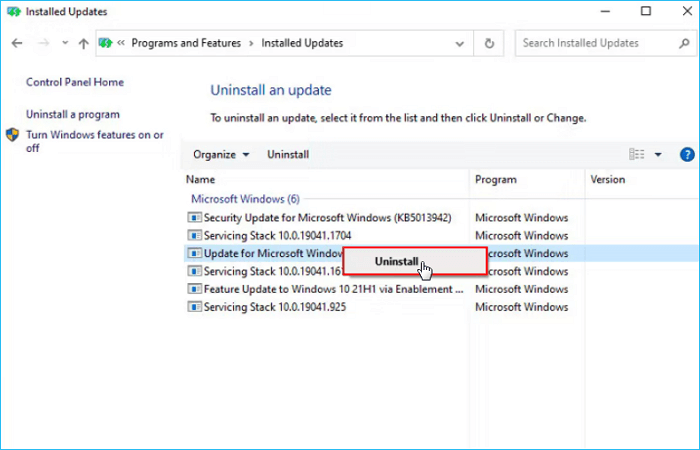This screenshot has width=700, height=450.
Task: Go up one level with up arrow
Action: coord(83,43)
